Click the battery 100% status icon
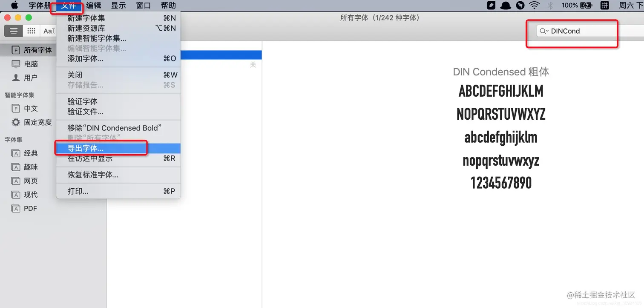644x308 pixels. pos(577,6)
